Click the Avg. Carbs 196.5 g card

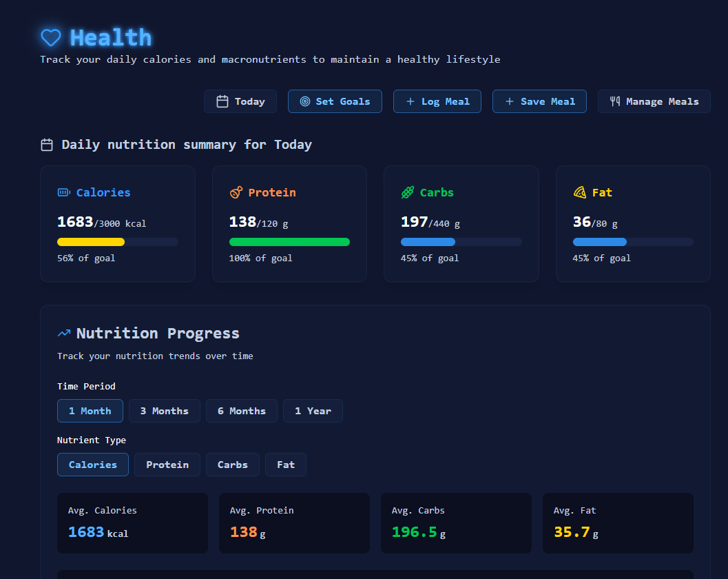point(456,522)
